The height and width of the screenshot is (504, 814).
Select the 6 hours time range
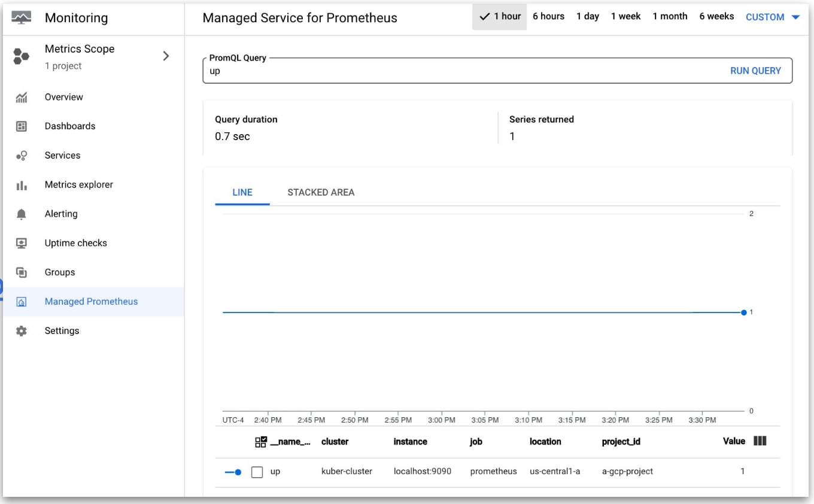549,17
